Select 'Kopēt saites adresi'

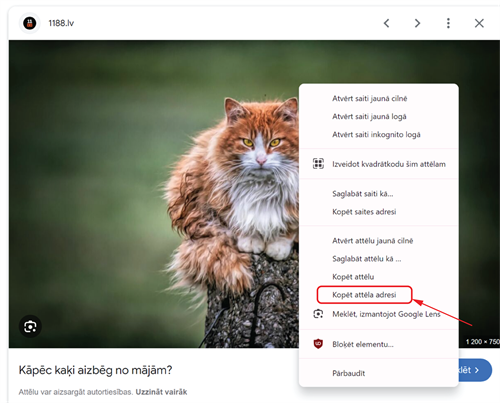[364, 212]
